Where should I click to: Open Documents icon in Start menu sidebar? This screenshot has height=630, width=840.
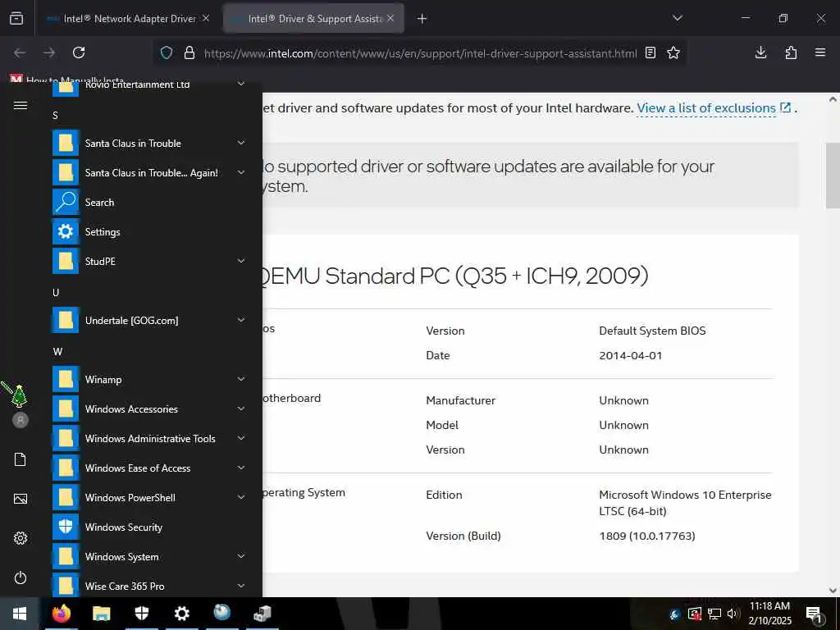pyautogui.click(x=21, y=459)
